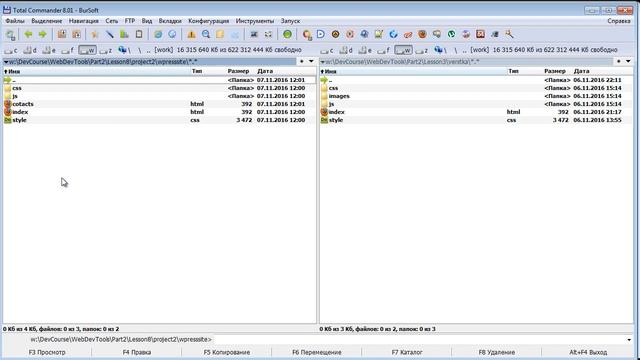Open right panel directory history dropdown
This screenshot has width=640, height=360.
628,61
